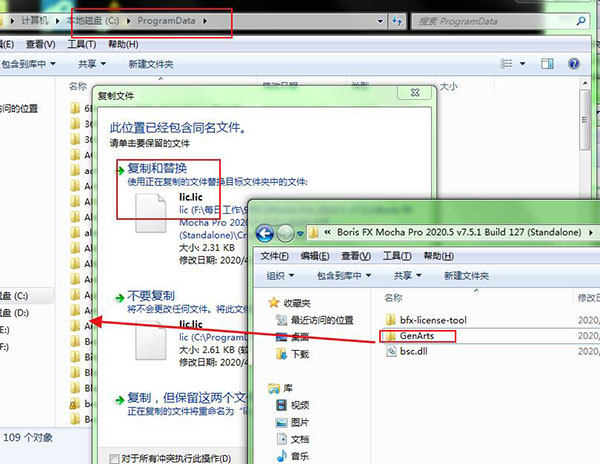Open 组织 dropdown in Mocha Pro toolbar
The height and width of the screenshot is (464, 600).
point(280,275)
